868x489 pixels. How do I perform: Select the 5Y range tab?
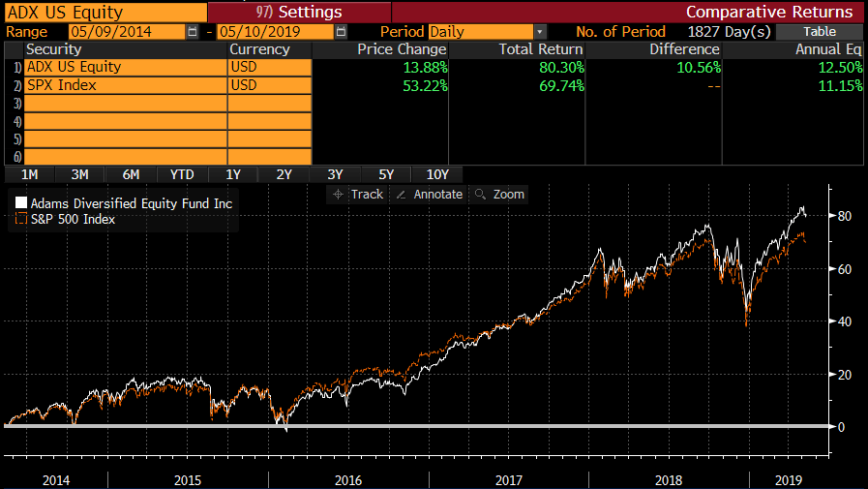point(386,174)
